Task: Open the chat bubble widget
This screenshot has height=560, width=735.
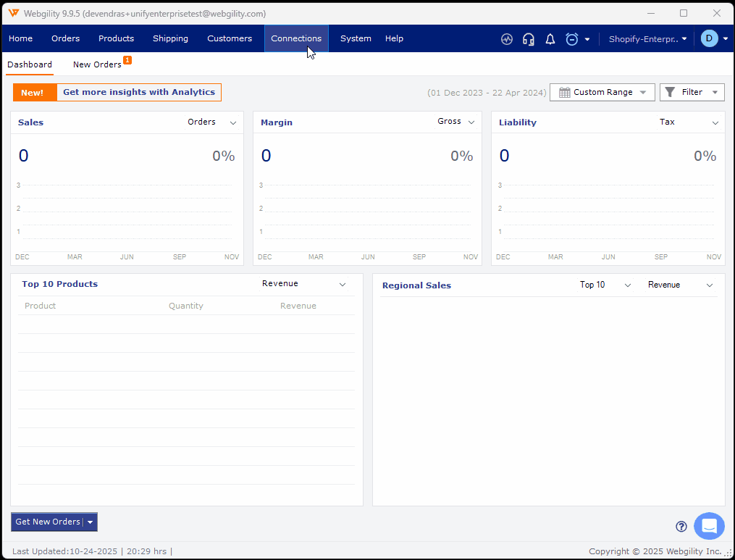Action: (x=709, y=526)
